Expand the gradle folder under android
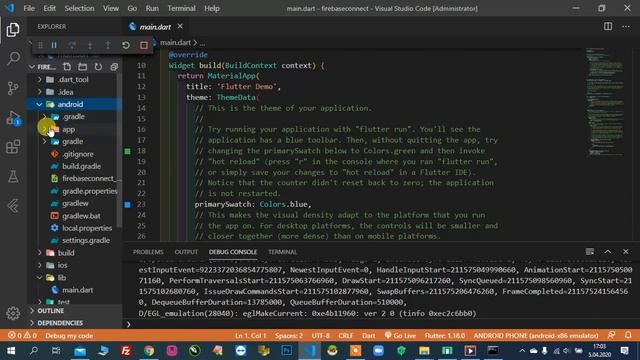Screen dimensions: 640x360 (44, 141)
